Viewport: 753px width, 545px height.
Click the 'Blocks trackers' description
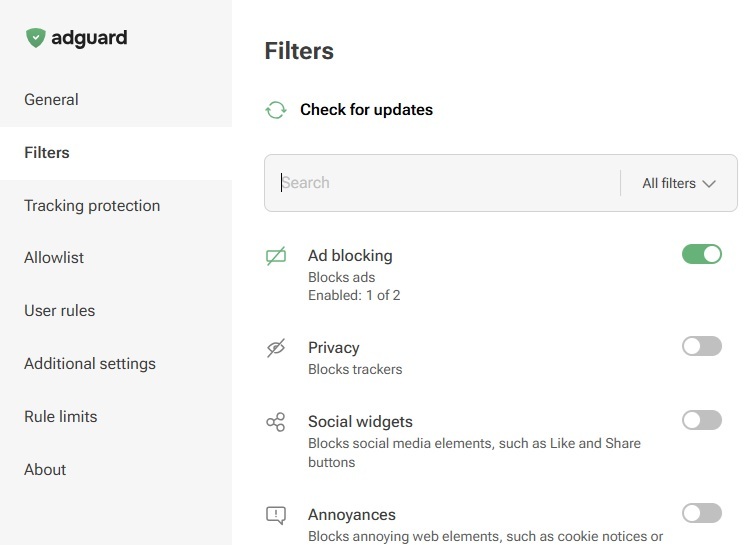[x=355, y=370]
